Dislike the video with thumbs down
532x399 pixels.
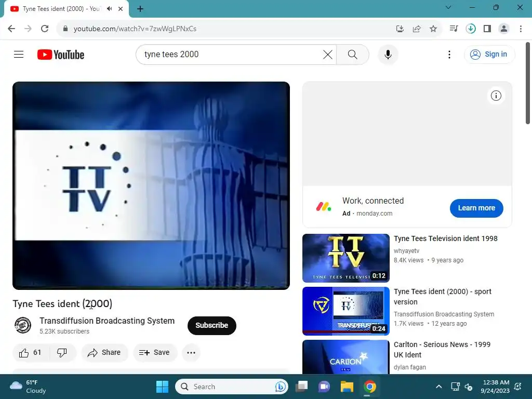coord(62,353)
